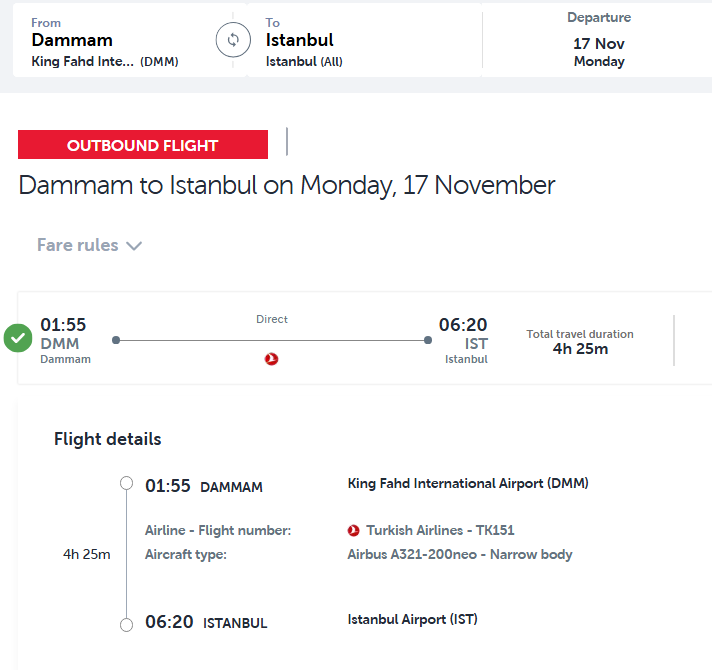Click the Turkish Airlines logo beside TK151

(x=354, y=530)
